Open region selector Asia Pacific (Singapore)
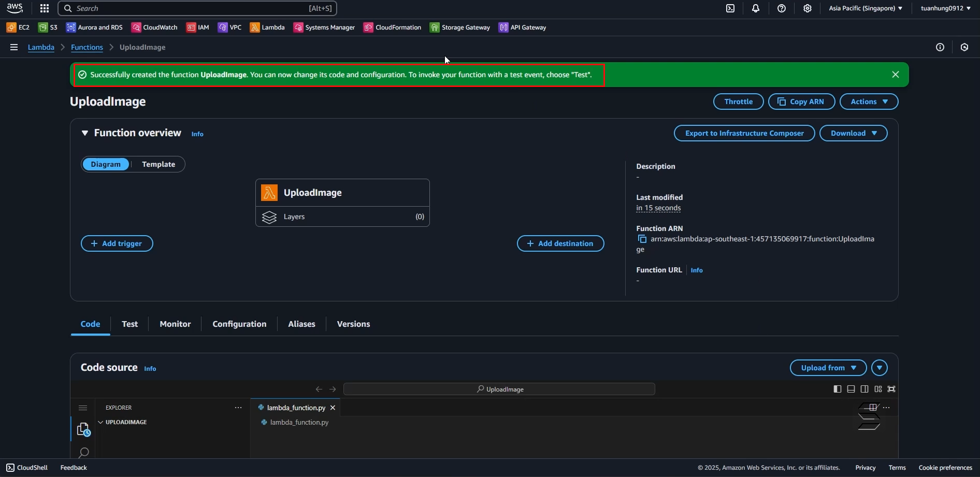 pyautogui.click(x=866, y=8)
